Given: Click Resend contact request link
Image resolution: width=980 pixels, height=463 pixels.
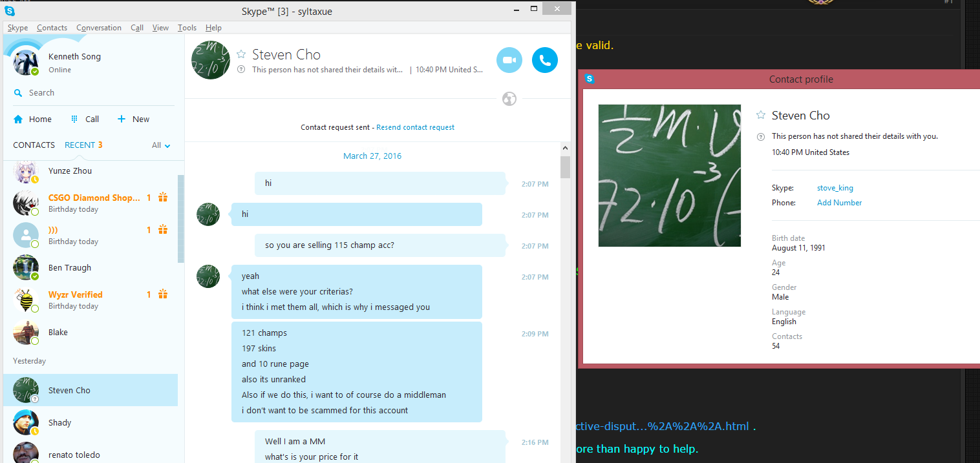Looking at the screenshot, I should click(416, 127).
